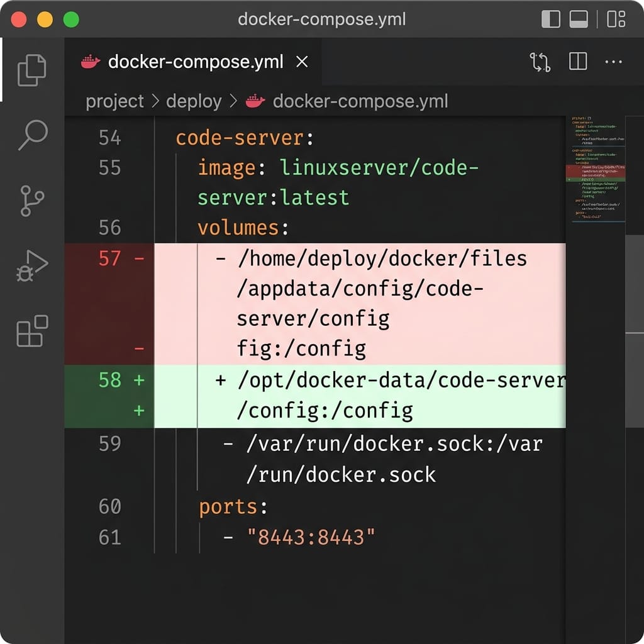Click '/opt/docker-data/code-server' added path
The height and width of the screenshot is (644, 644).
click(x=402, y=380)
